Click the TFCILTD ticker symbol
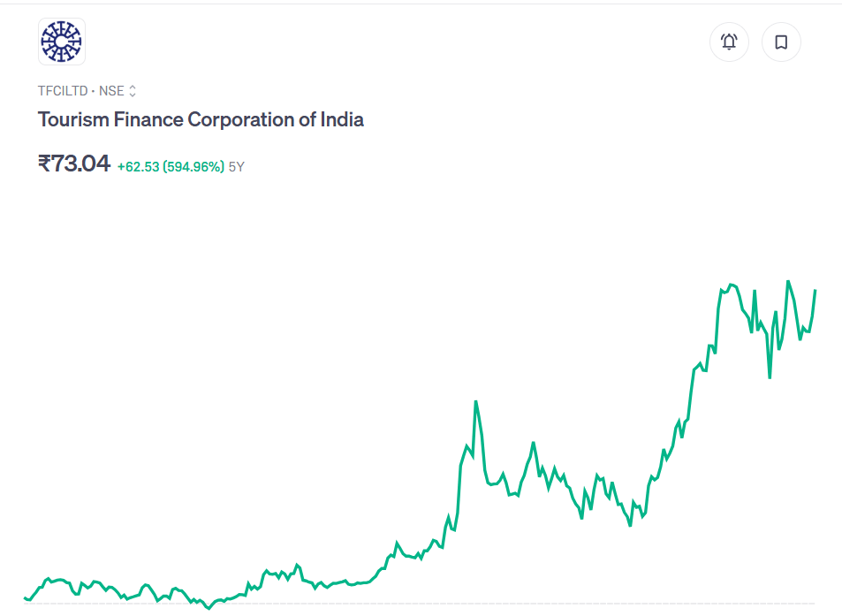This screenshot has width=842, height=616. (63, 91)
